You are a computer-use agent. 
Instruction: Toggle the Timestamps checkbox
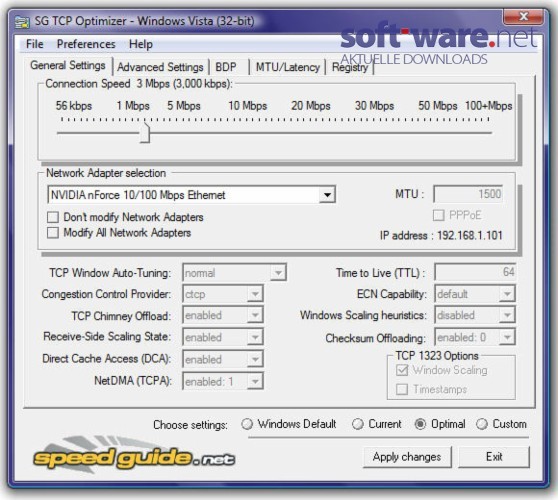(402, 389)
